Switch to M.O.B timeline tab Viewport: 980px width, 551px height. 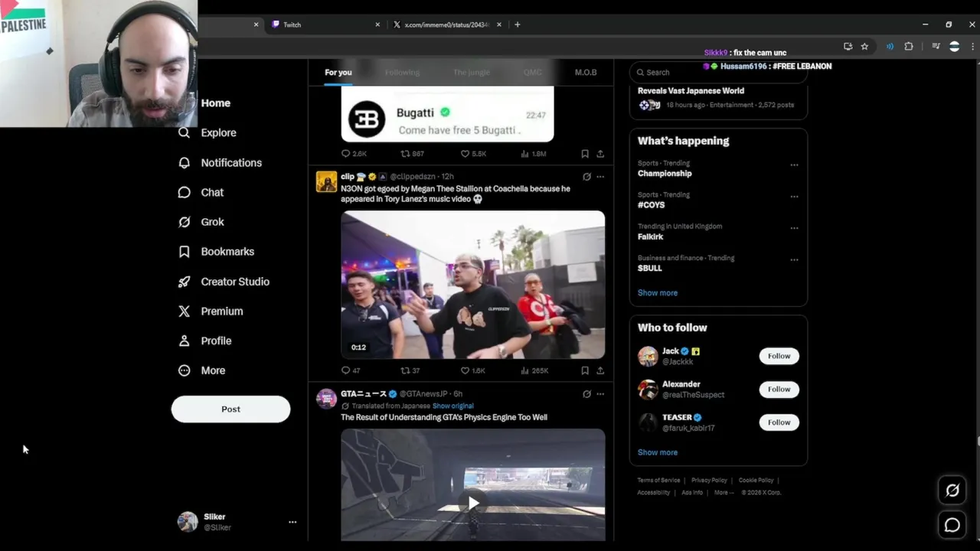586,72
